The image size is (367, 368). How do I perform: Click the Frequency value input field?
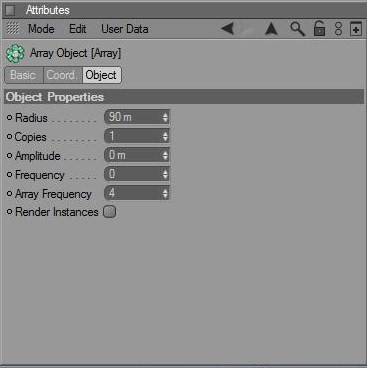(137, 174)
